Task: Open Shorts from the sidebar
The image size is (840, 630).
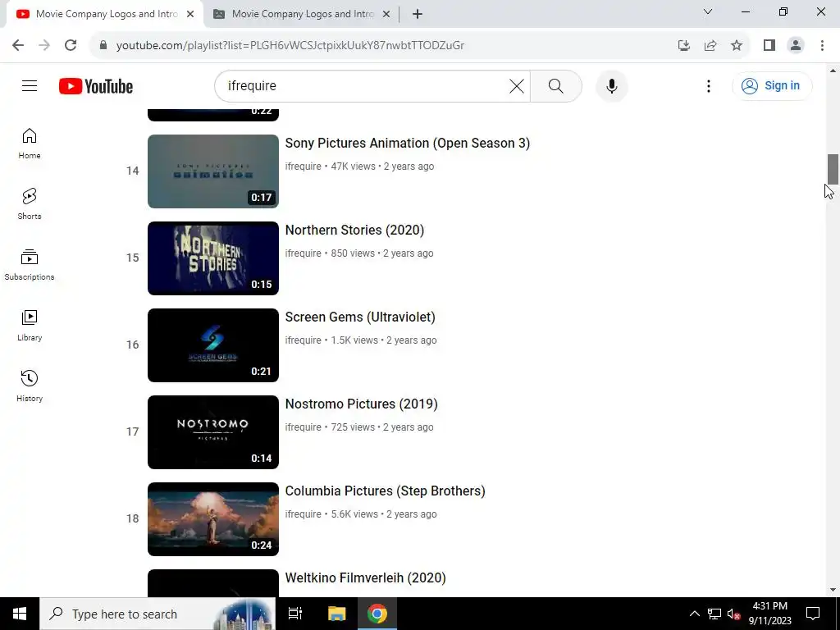Action: [x=30, y=204]
